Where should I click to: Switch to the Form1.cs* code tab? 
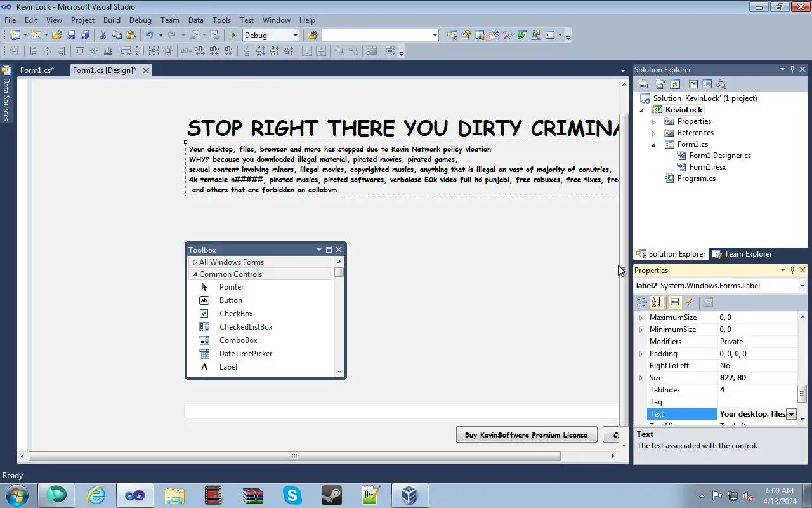pos(37,70)
